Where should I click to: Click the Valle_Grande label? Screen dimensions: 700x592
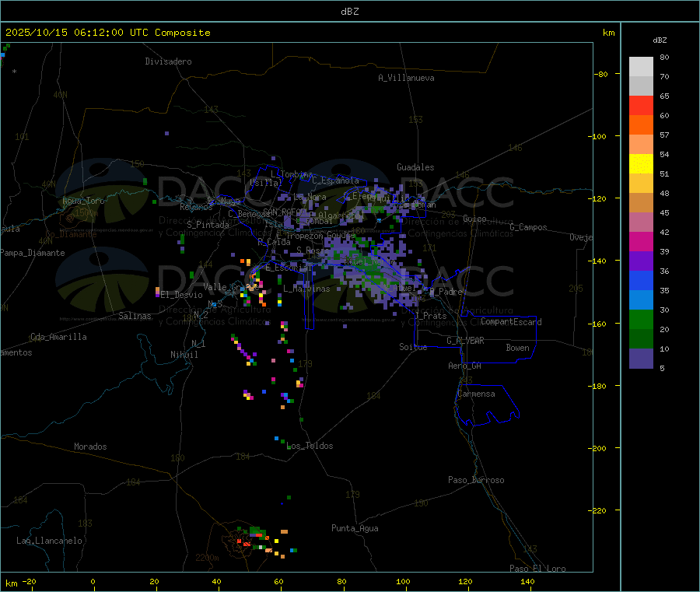[x=230, y=287]
